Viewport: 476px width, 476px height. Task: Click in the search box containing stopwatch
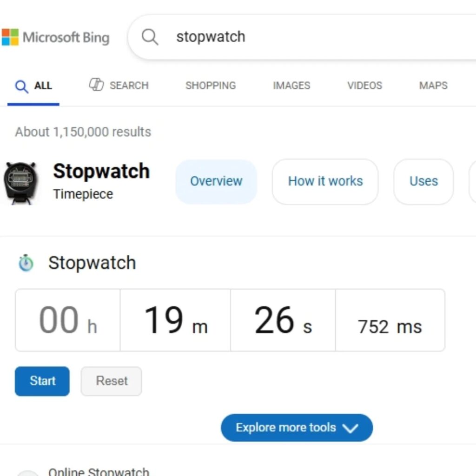pyautogui.click(x=302, y=37)
